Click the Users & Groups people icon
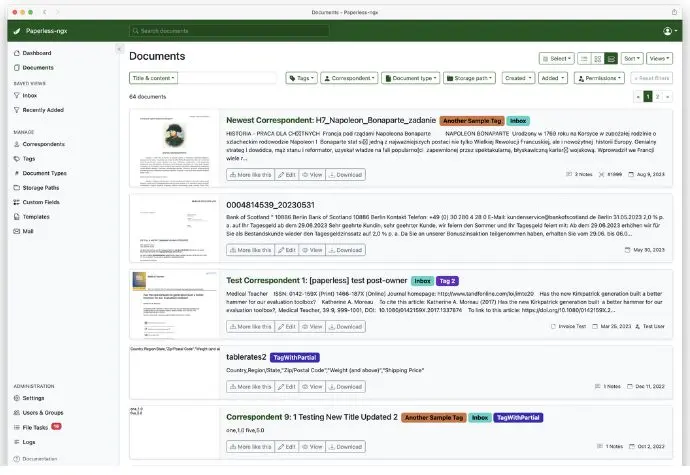The height and width of the screenshot is (475, 690). point(17,412)
